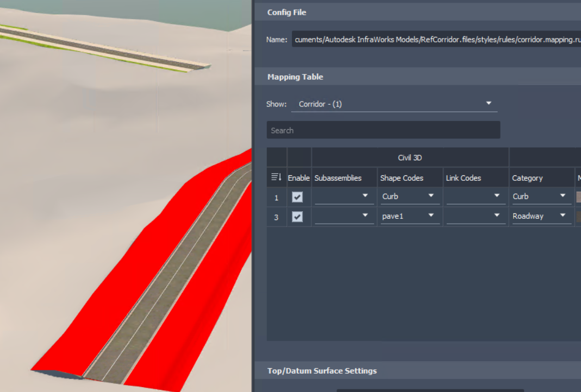
Task: Click the material swatch in row 1
Action: tap(578, 197)
